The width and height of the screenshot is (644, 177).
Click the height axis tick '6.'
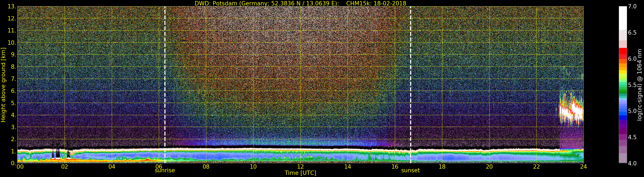pos(14,91)
